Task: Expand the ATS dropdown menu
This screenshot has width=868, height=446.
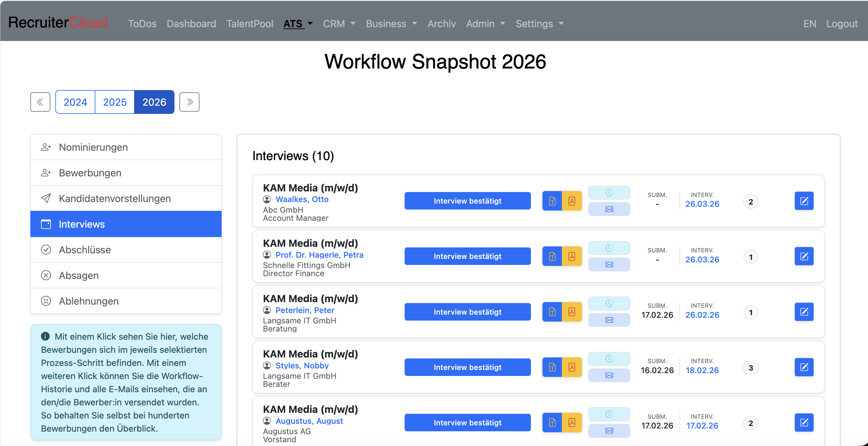Action: pyautogui.click(x=298, y=23)
